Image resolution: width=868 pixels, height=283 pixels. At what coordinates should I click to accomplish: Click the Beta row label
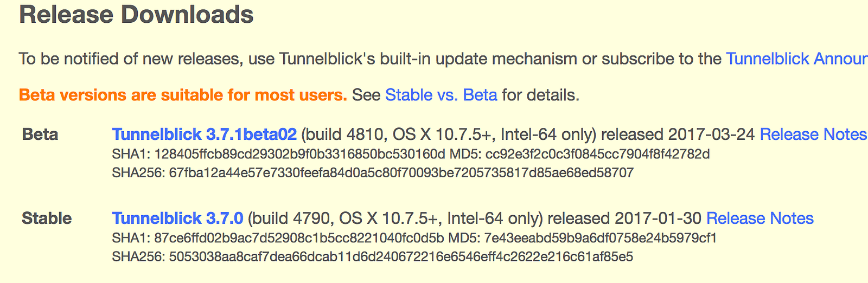[x=40, y=134]
